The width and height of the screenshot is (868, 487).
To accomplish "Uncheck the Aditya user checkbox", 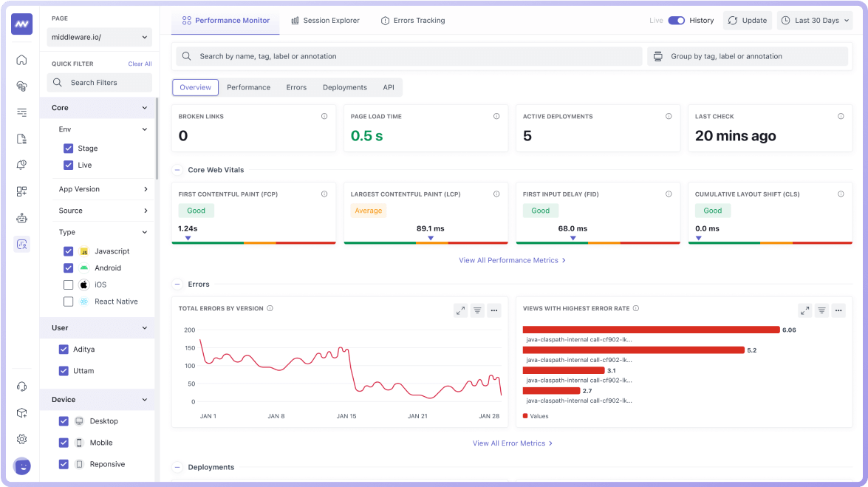I will click(64, 350).
